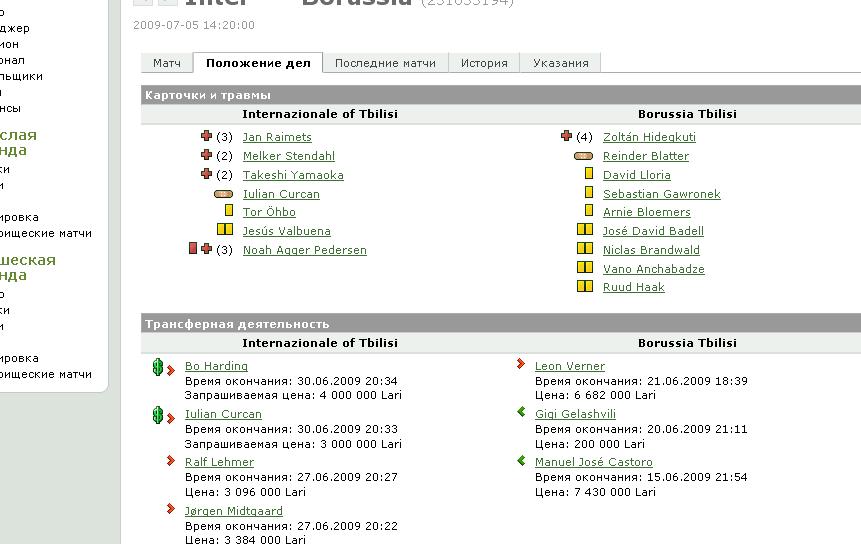Open Iulian Curcan in transfer list

(223, 414)
